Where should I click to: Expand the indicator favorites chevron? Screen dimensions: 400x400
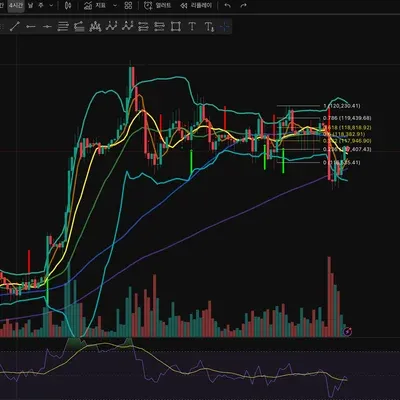(x=115, y=6)
